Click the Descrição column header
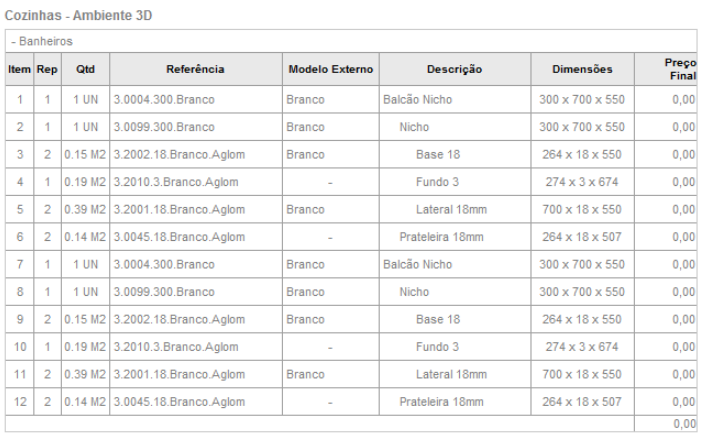This screenshot has width=706, height=444. coord(454,69)
